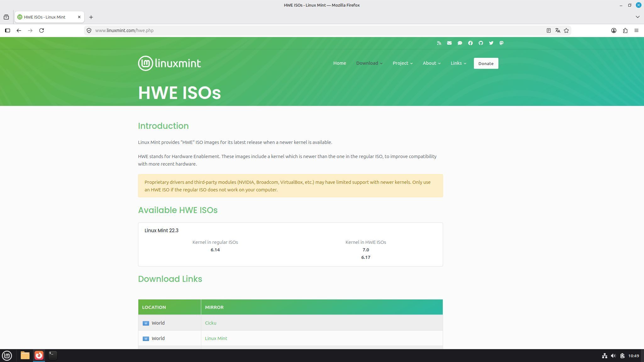Screen dimensions: 644x362
Task: Expand the Download menu
Action: 369,63
